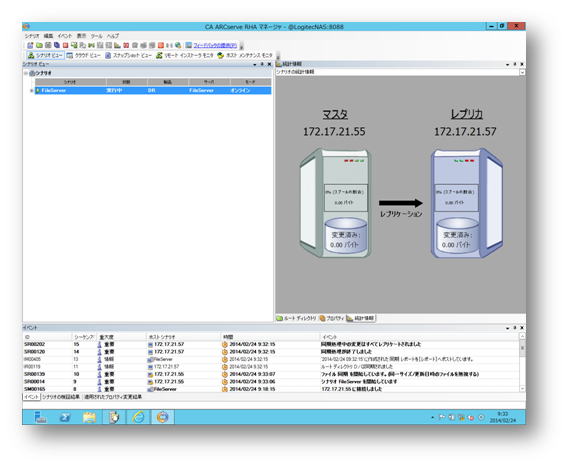Select the イベント bottom tab
The width and height of the screenshot is (568, 467).
click(x=31, y=397)
